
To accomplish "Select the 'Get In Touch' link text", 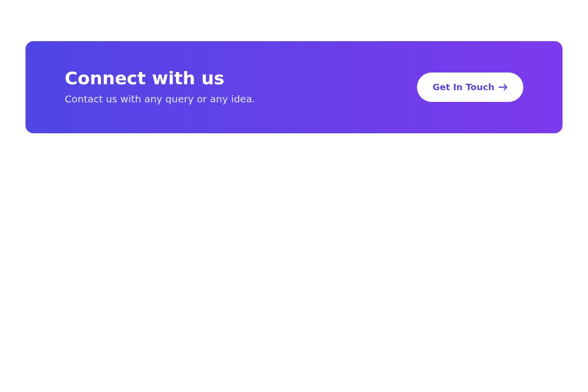I will click(x=463, y=87).
